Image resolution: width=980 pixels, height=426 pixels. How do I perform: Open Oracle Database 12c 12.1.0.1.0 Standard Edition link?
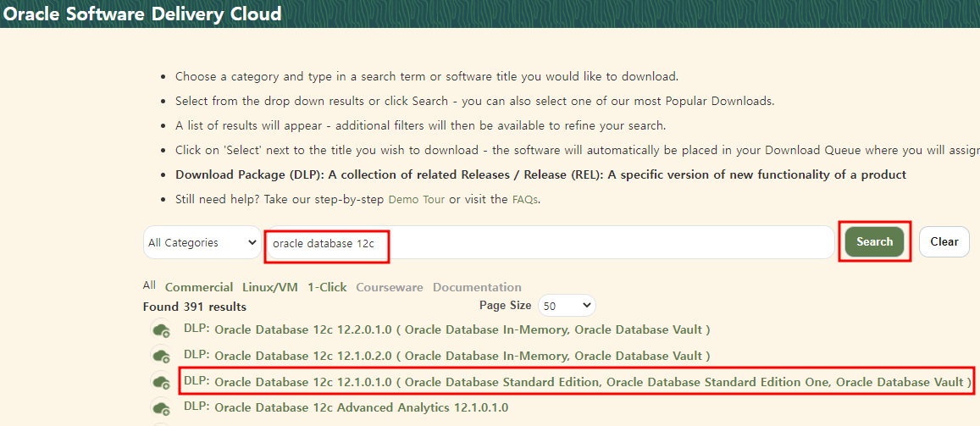click(593, 382)
